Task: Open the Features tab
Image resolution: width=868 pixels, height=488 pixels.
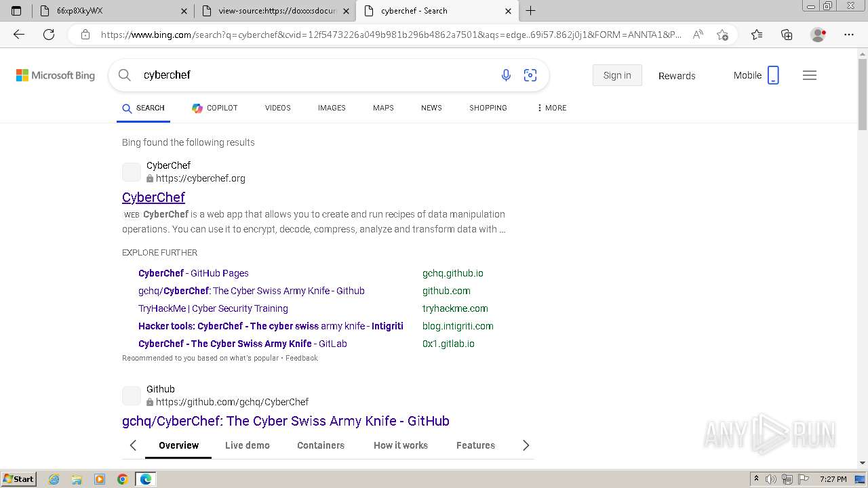Action: pos(475,445)
